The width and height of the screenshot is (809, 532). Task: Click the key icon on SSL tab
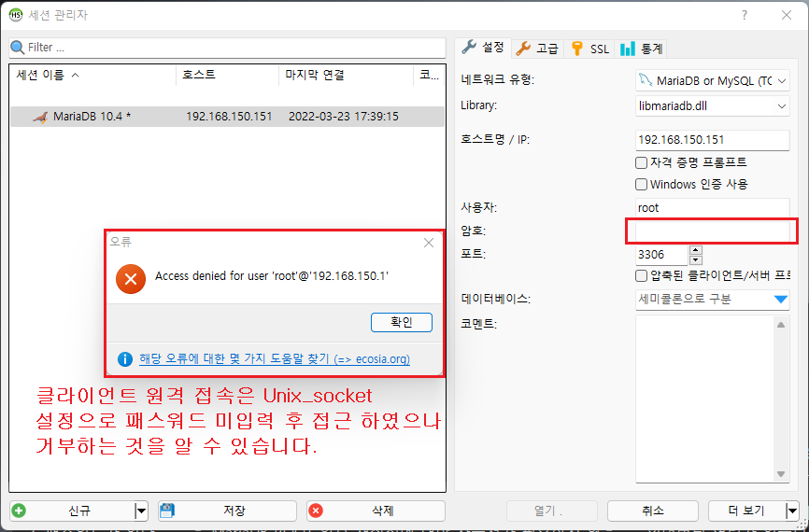(x=577, y=49)
